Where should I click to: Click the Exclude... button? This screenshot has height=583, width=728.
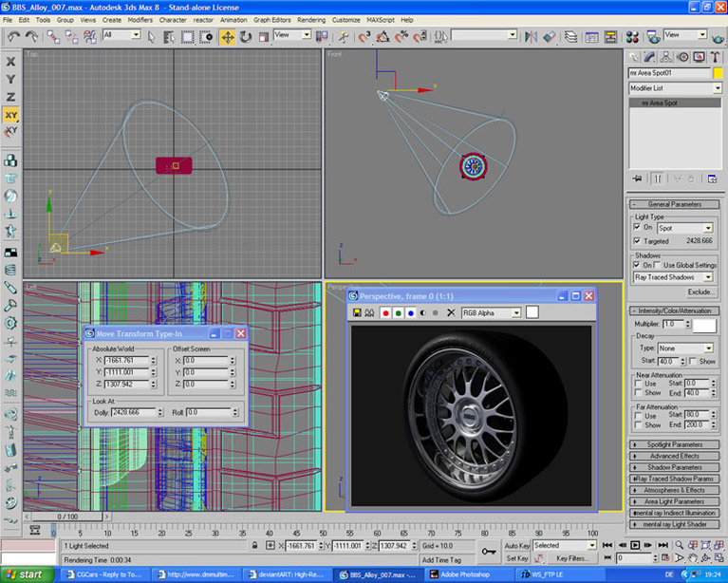pos(700,291)
